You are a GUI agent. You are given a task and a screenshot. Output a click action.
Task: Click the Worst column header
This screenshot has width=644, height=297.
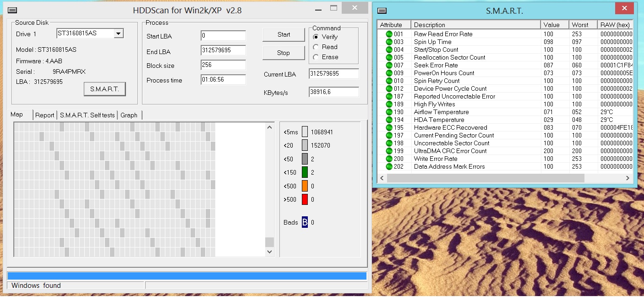[583, 25]
